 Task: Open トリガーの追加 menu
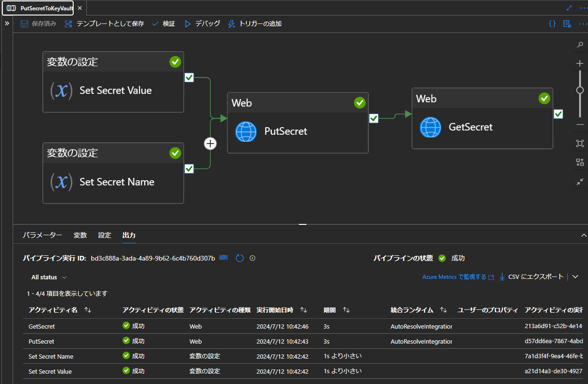254,23
